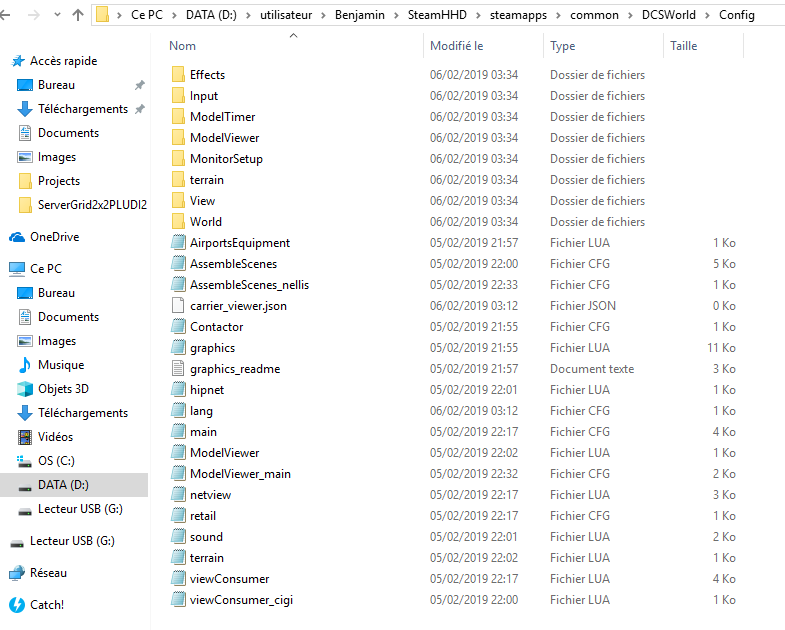The height and width of the screenshot is (630, 785).
Task: Open Projects folder in quick access
Action: (x=59, y=181)
